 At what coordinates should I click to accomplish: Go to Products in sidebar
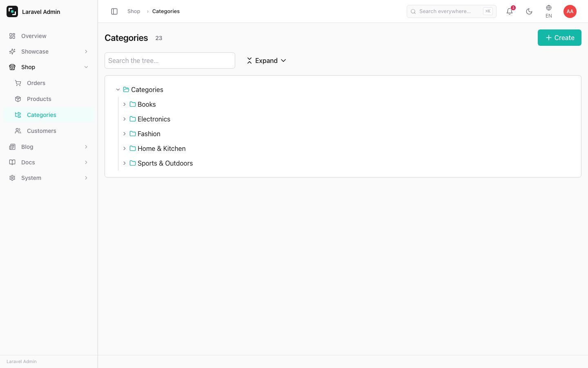tap(49, 99)
